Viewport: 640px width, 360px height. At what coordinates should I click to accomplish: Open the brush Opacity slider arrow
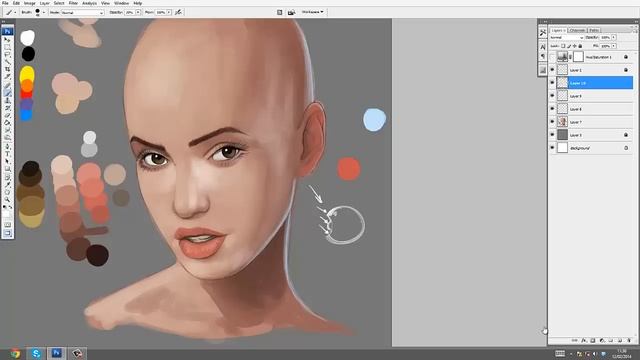pos(138,13)
